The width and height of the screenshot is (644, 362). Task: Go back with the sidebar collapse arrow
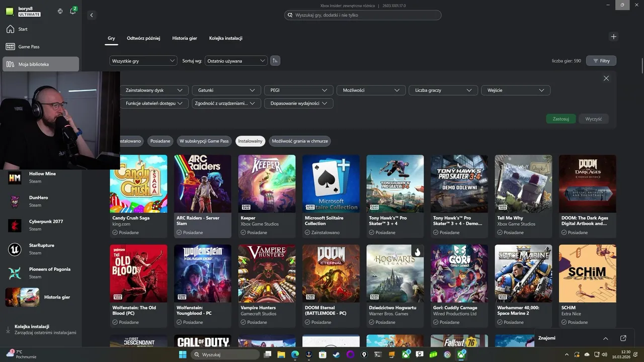[92, 15]
